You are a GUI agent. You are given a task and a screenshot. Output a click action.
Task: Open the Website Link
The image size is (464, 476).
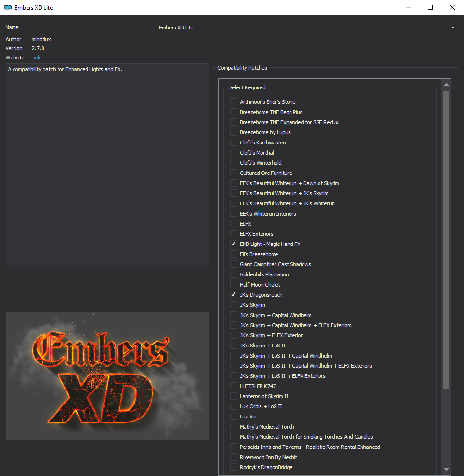(x=36, y=58)
